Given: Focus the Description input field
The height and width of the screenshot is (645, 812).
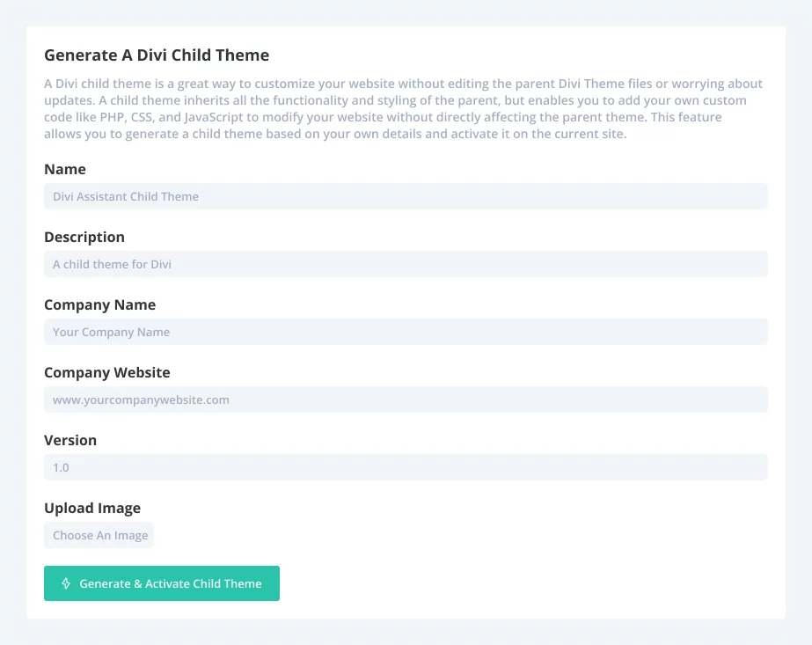Looking at the screenshot, I should click(x=406, y=264).
